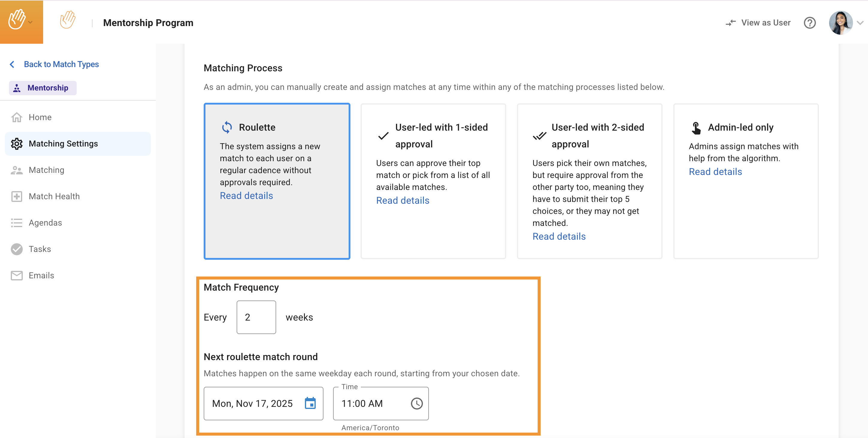Click the orange hand logo tile

pos(17,20)
